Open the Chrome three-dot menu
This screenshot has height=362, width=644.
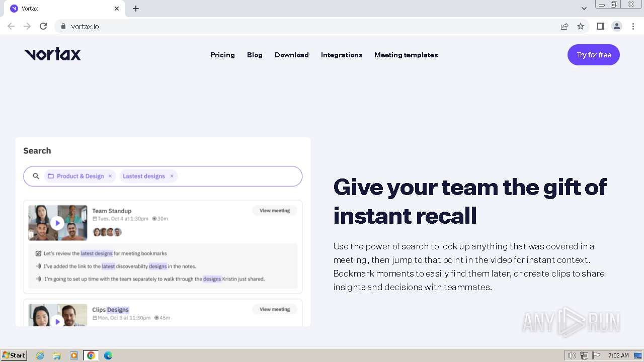pos(633,26)
